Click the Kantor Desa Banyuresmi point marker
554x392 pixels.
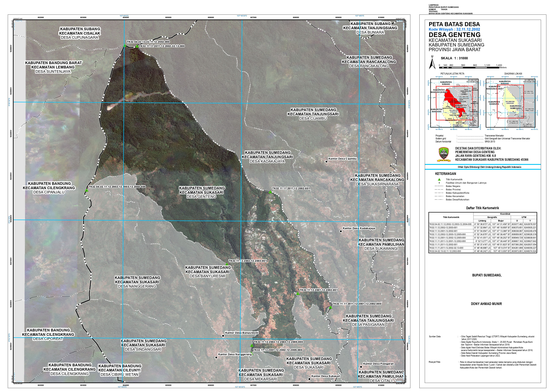(x=223, y=335)
